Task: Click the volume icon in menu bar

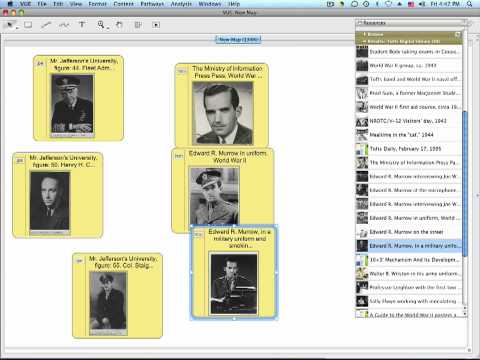Action: 422,4
